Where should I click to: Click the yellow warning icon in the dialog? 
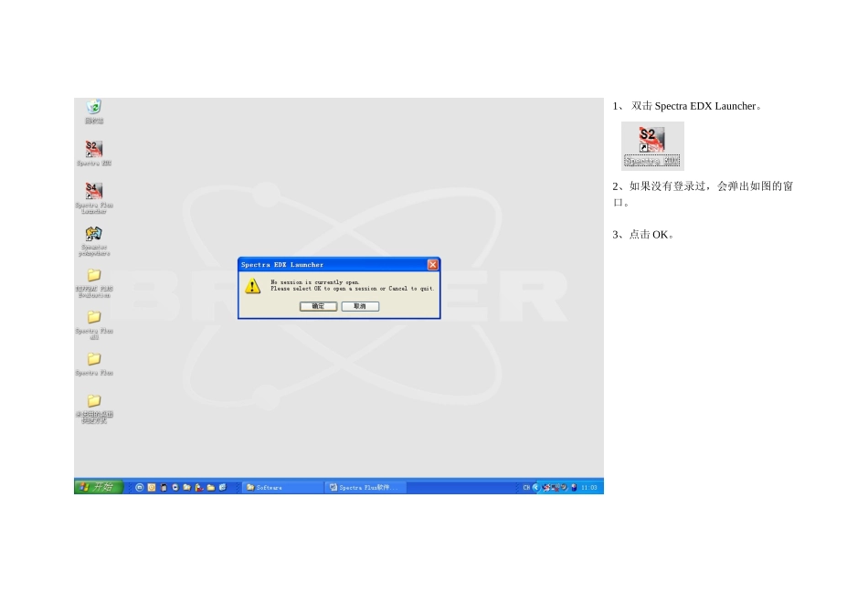click(252, 286)
